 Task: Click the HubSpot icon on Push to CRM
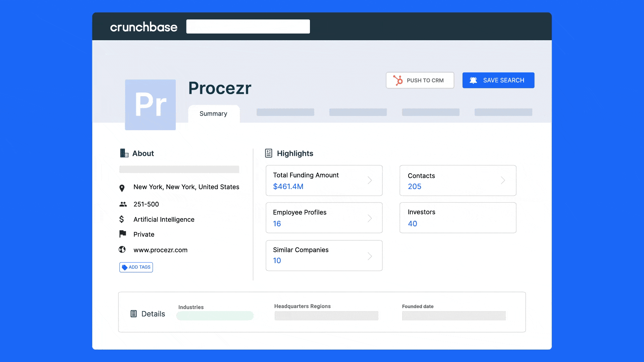point(399,80)
